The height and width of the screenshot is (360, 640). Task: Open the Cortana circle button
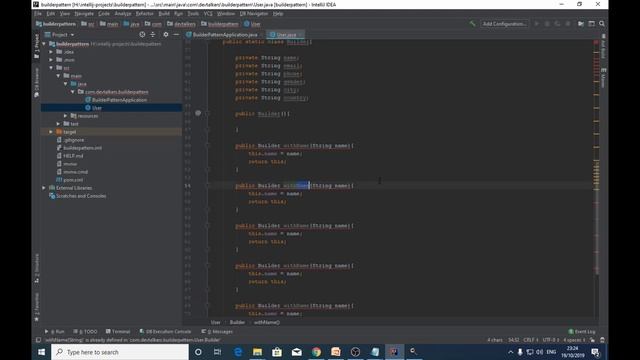point(198,352)
